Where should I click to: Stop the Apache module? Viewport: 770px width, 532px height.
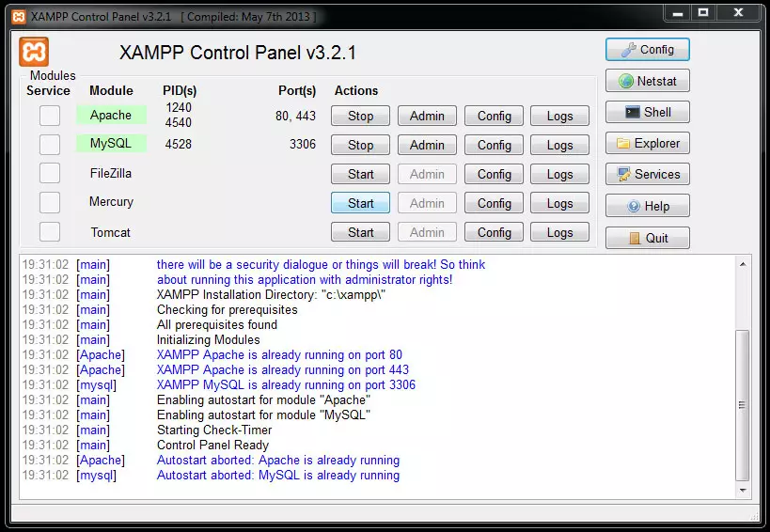(x=360, y=116)
